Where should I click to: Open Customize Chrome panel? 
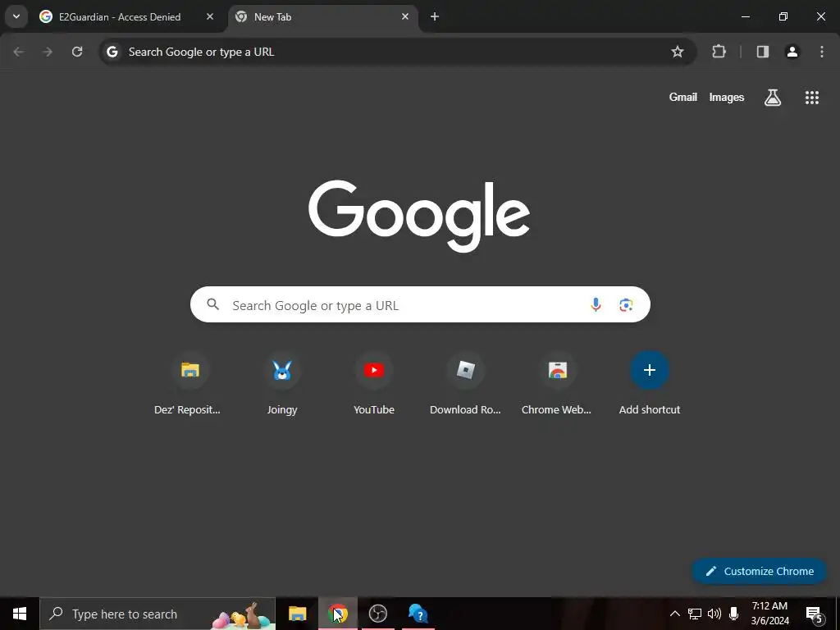pyautogui.click(x=759, y=571)
